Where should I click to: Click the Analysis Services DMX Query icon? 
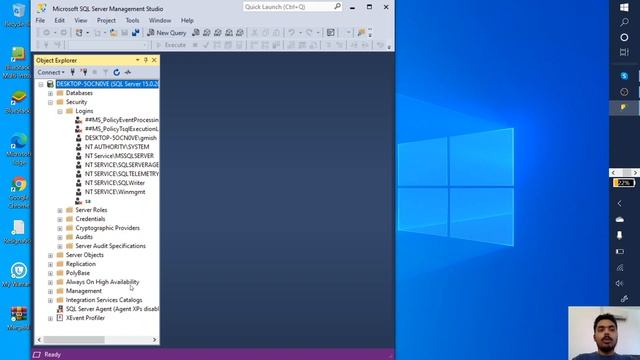[218, 33]
